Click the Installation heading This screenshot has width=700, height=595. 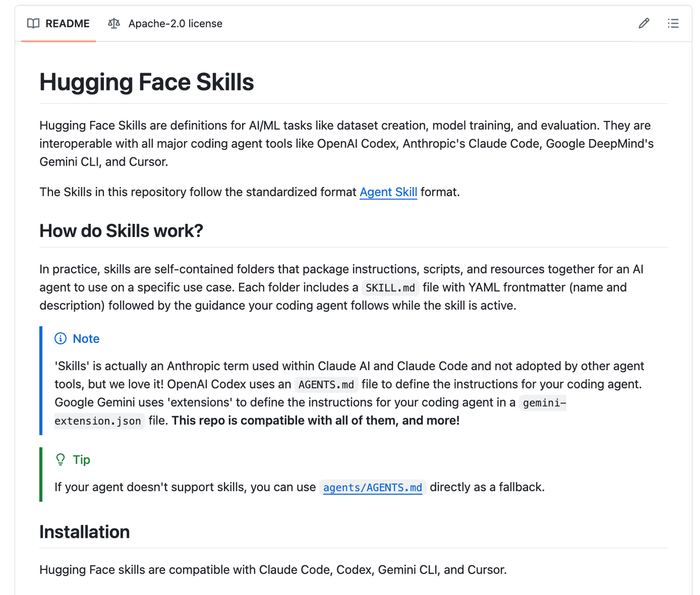coord(85,531)
